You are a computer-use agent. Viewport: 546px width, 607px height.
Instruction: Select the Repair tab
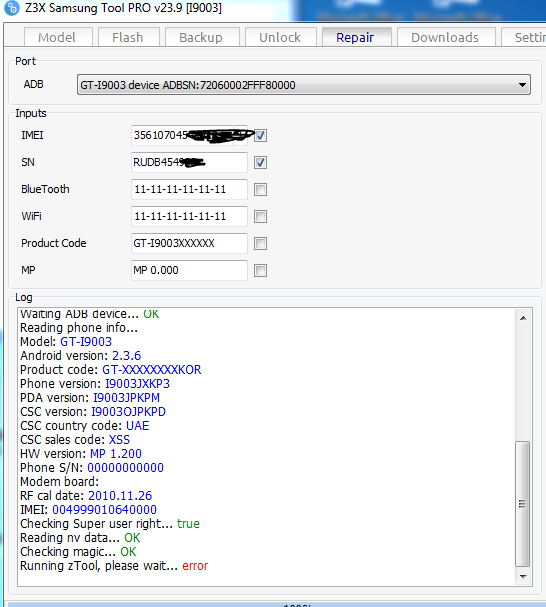point(356,38)
